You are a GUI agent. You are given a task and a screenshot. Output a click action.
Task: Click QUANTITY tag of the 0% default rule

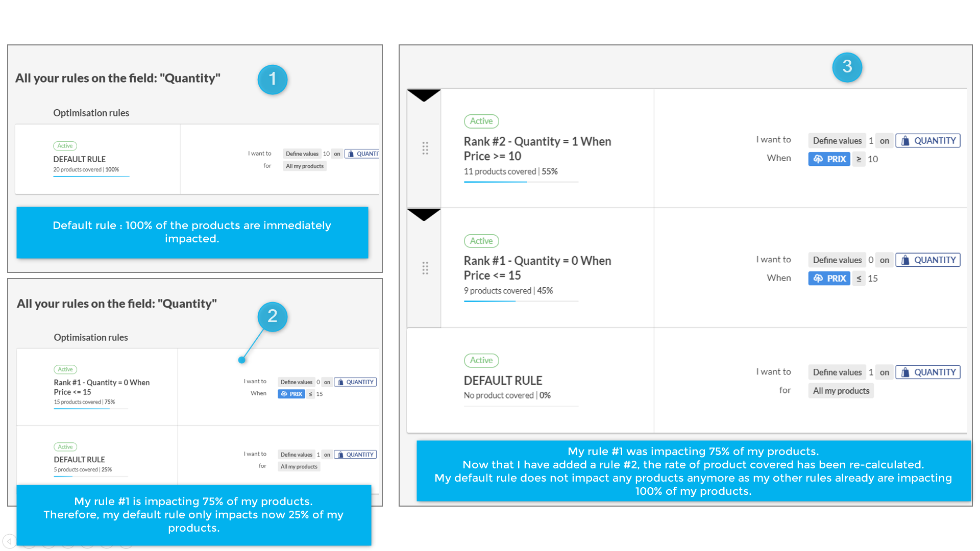click(928, 372)
